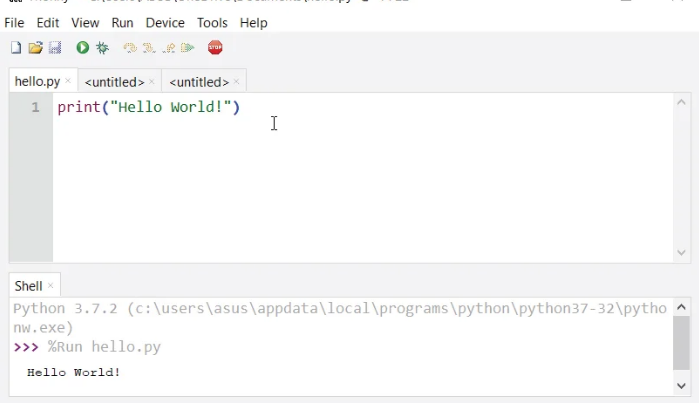Click the Step out debug icon
Screen dimensions: 699x403
[169, 48]
